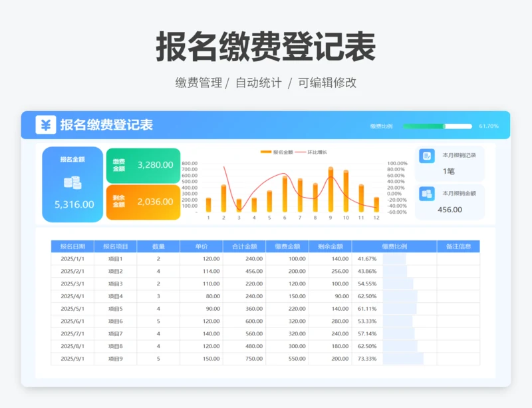Click the month 12 bar in chart
Screen dimensions: 532x408
pyautogui.click(x=376, y=204)
